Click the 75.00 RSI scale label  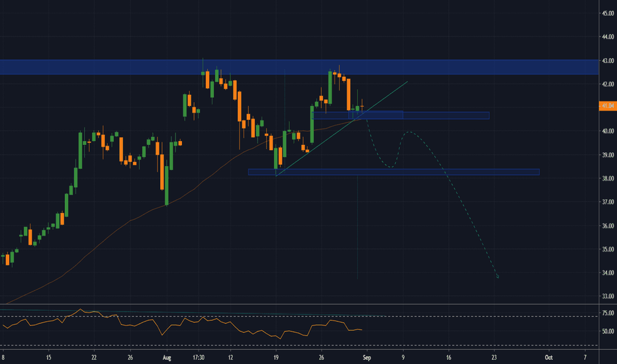[608, 313]
